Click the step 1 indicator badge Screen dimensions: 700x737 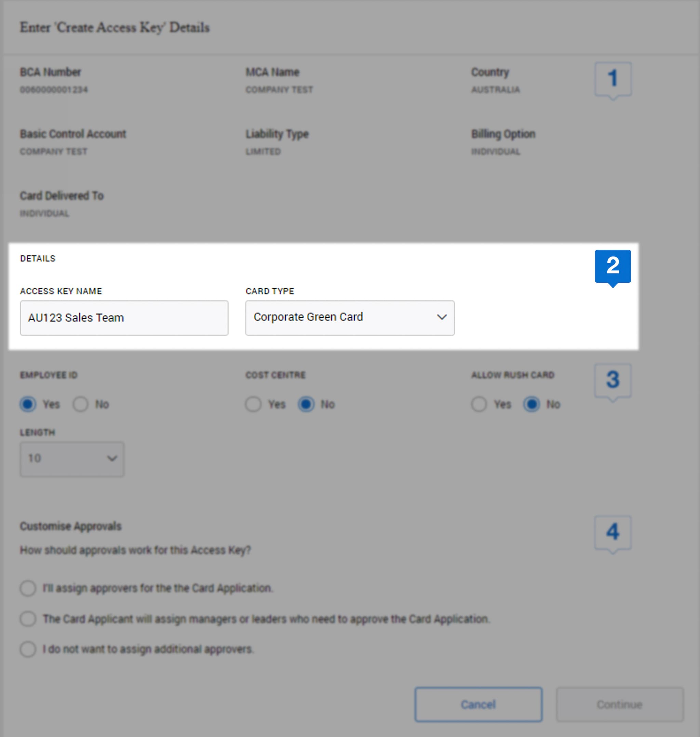pos(613,78)
